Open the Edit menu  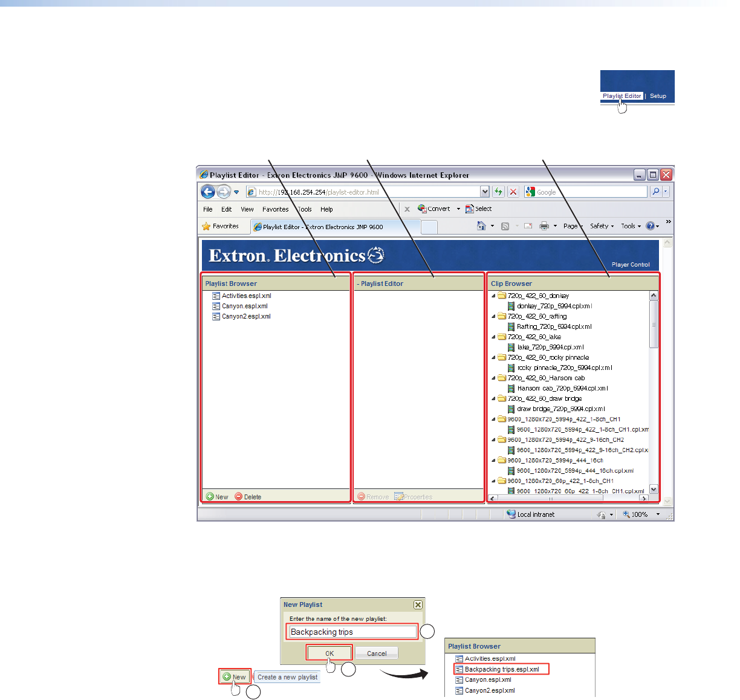tap(226, 209)
